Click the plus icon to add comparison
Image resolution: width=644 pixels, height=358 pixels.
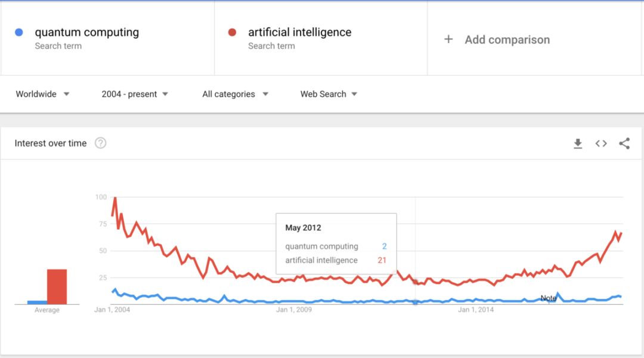[448, 39]
